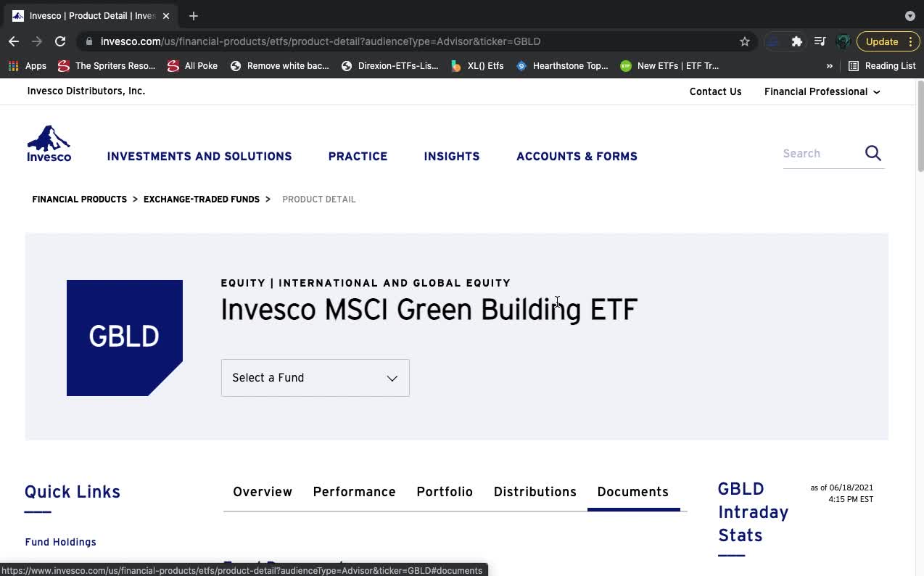The height and width of the screenshot is (576, 924).
Task: Open the Select a Fund dropdown
Action: [x=315, y=378]
